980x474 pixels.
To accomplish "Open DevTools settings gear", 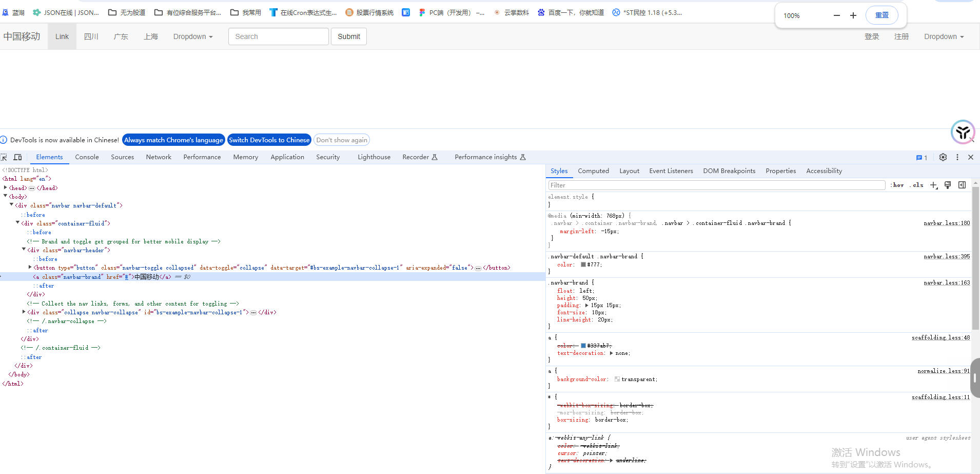I will pyautogui.click(x=943, y=157).
